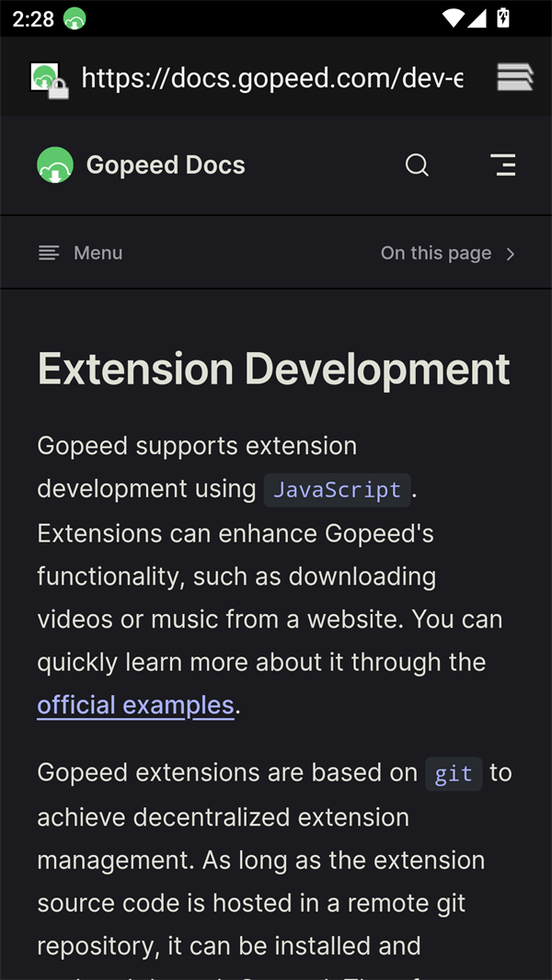The height and width of the screenshot is (980, 552).
Task: Expand the "On this page" outline
Action: (x=436, y=253)
